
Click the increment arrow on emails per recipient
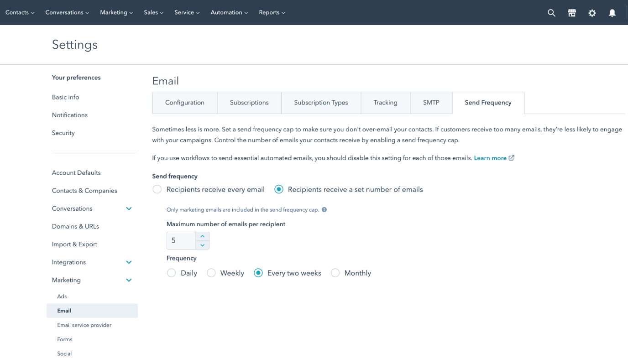pyautogui.click(x=202, y=236)
